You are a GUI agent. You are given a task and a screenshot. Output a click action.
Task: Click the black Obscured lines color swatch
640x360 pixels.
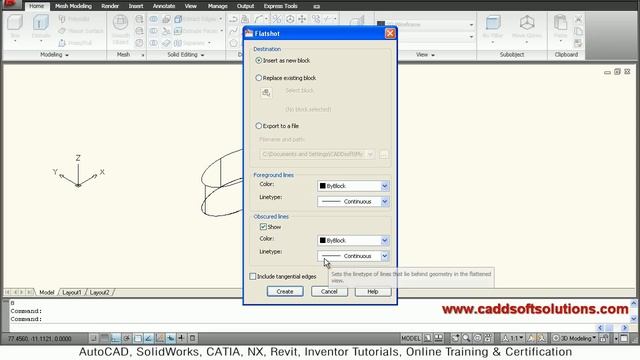(322, 240)
